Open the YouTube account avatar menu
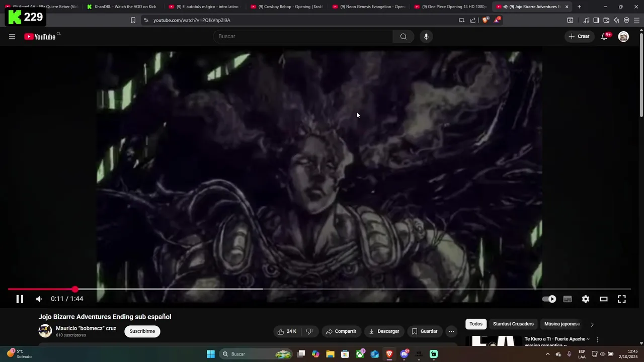644x362 pixels. pos(623,36)
